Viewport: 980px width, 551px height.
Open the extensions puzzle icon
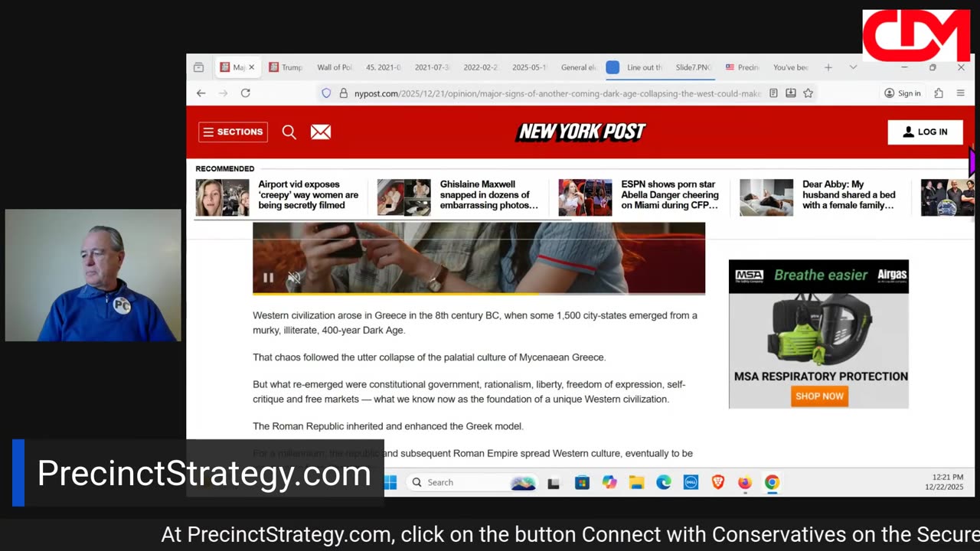point(939,93)
